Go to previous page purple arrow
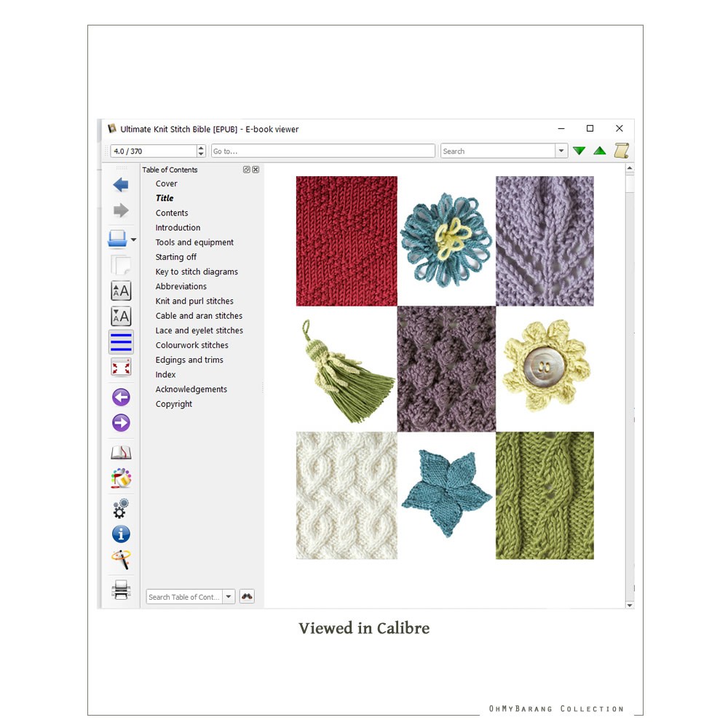 121,397
